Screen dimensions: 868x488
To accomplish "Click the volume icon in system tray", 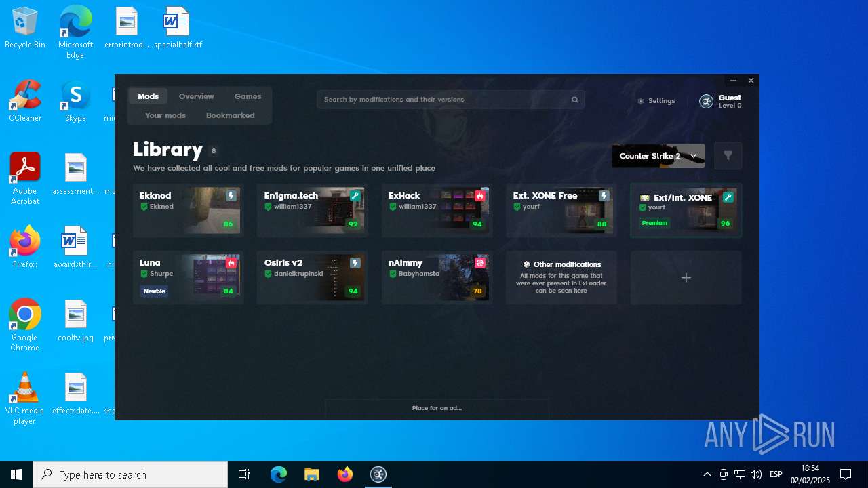I will click(756, 474).
